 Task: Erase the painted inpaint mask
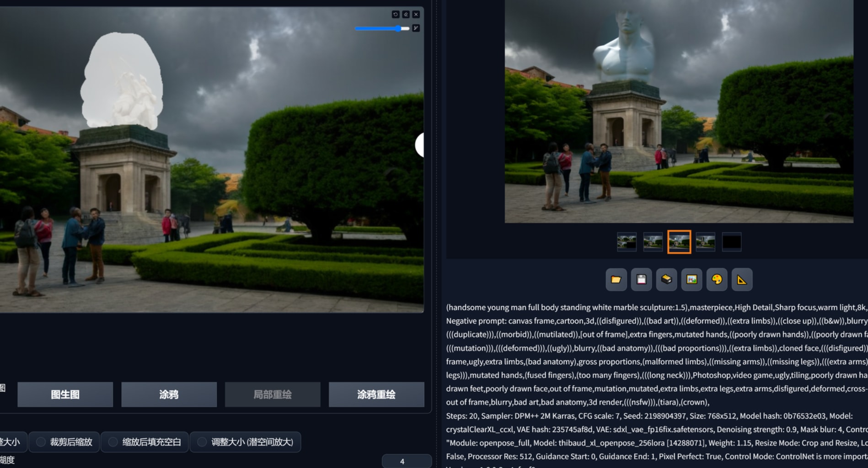click(406, 15)
